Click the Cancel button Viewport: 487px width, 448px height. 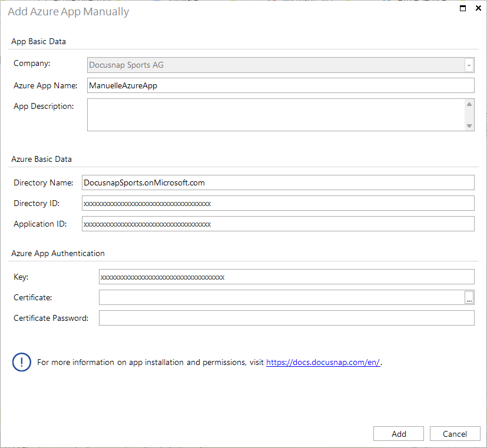[455, 434]
